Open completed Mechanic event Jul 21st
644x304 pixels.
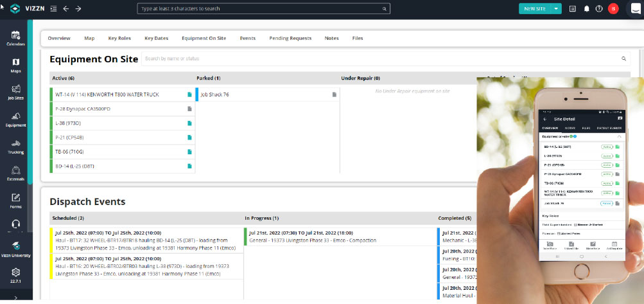point(457,237)
